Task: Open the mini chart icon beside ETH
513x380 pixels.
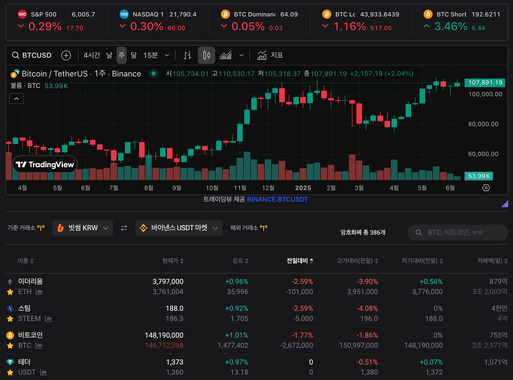Action: coord(39,292)
